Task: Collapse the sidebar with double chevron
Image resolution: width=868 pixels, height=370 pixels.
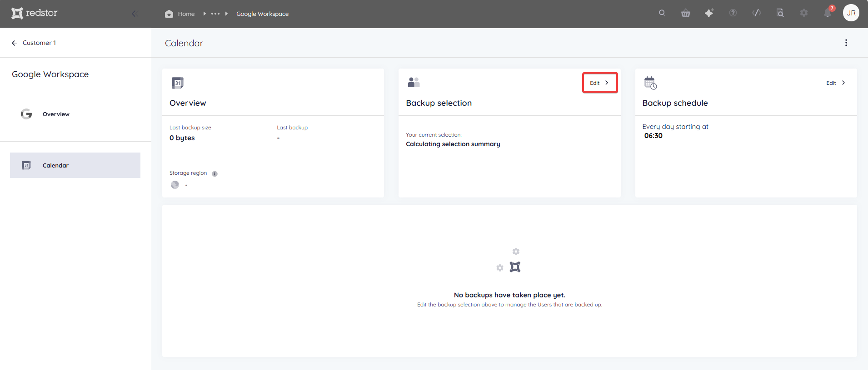Action: click(135, 14)
